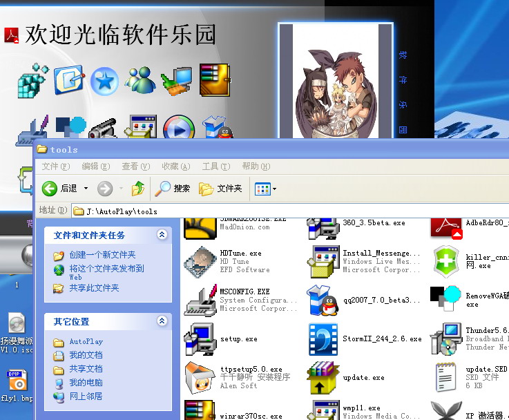
Task: Select the MadOnion.com 3DMark file icon
Action: (x=200, y=229)
